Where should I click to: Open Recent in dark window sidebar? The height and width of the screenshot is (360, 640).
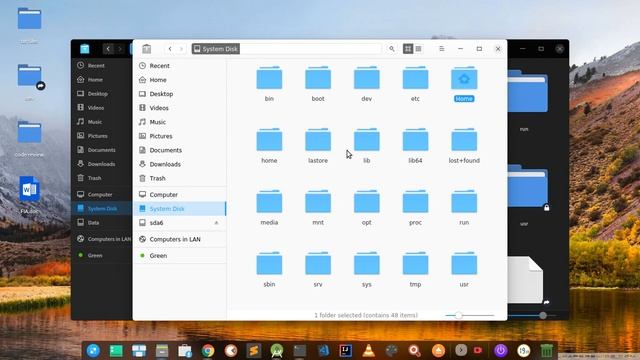[x=102, y=65]
